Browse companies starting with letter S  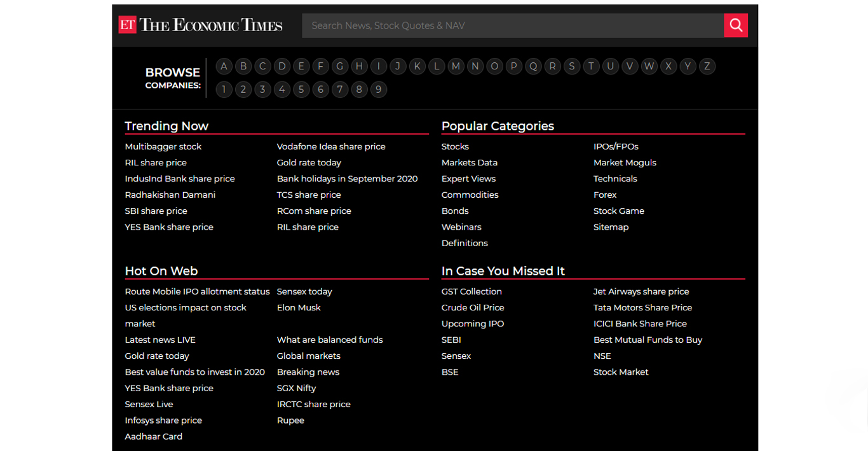(572, 66)
